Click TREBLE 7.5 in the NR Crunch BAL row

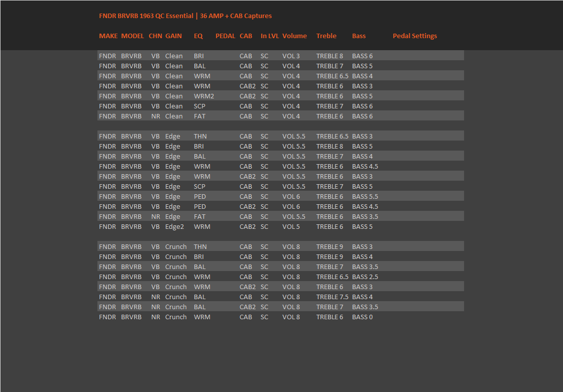(332, 297)
